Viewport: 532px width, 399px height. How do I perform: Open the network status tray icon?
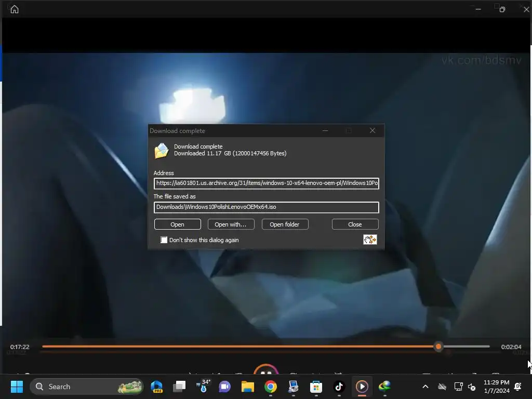(x=458, y=387)
